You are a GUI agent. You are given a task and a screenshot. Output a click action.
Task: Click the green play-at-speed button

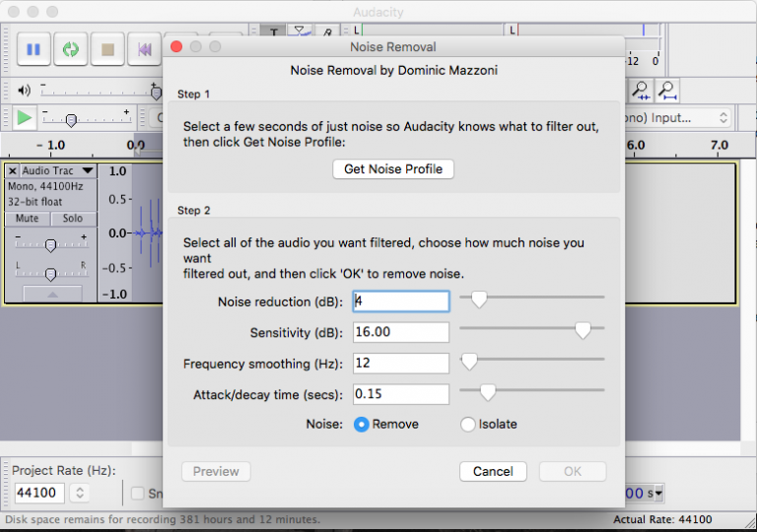click(24, 118)
